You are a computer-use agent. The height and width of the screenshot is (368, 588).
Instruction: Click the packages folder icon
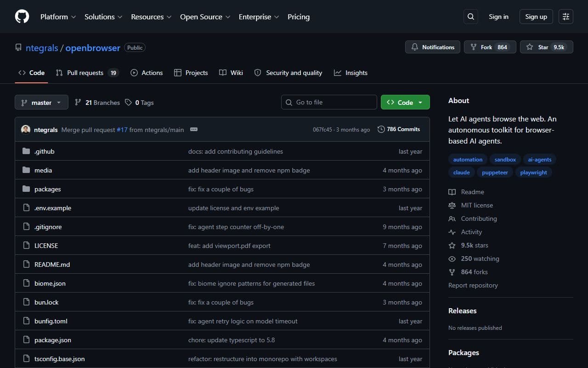(x=26, y=189)
